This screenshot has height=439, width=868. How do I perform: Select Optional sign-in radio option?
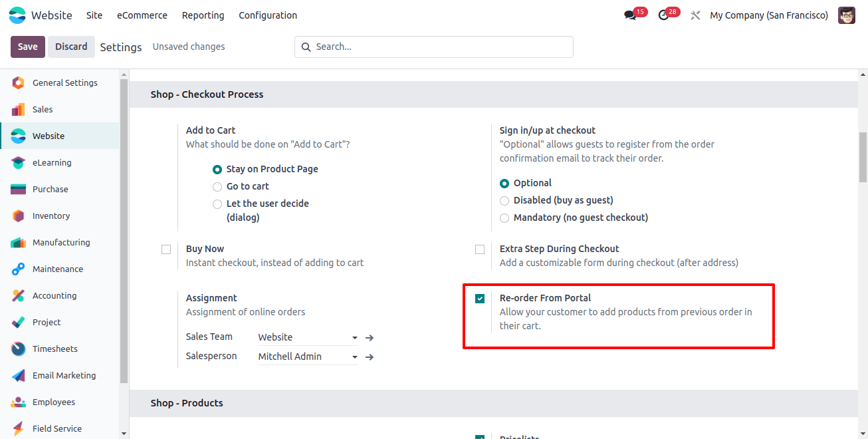pyautogui.click(x=504, y=184)
